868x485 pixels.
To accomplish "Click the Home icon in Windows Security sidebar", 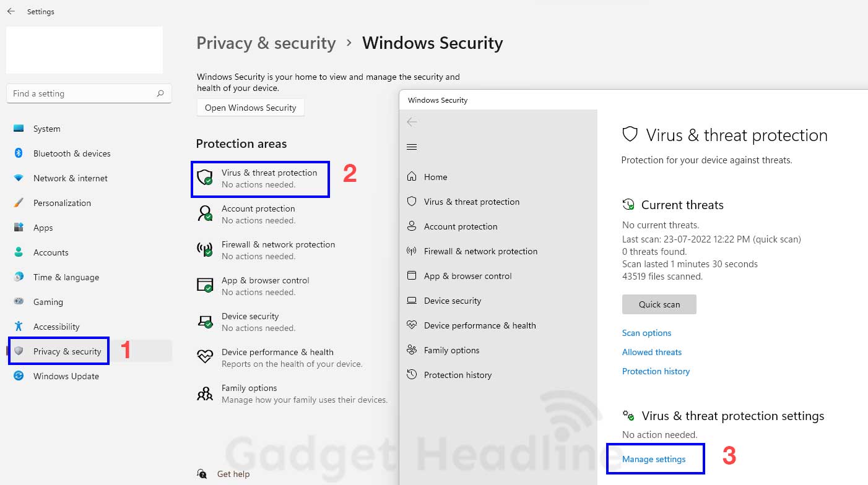I will (x=412, y=177).
